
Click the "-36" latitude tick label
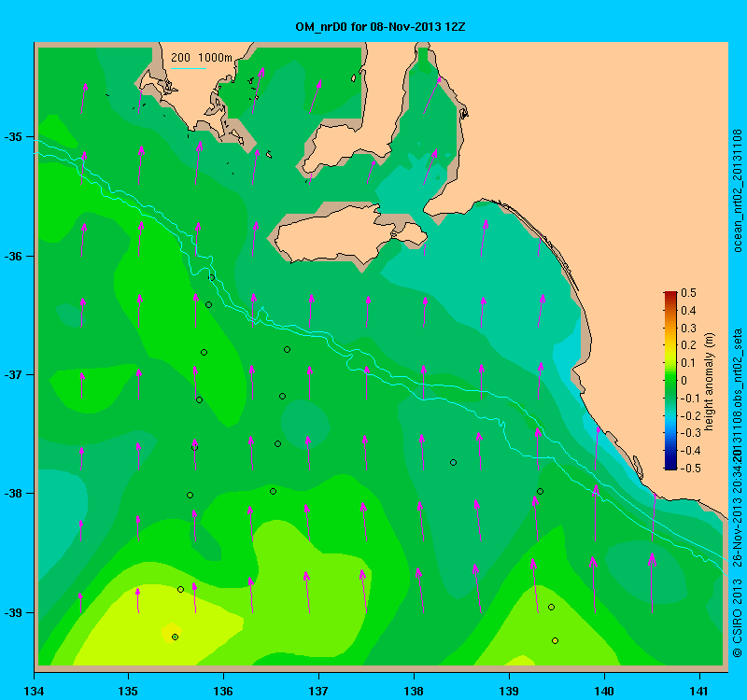click(14, 256)
